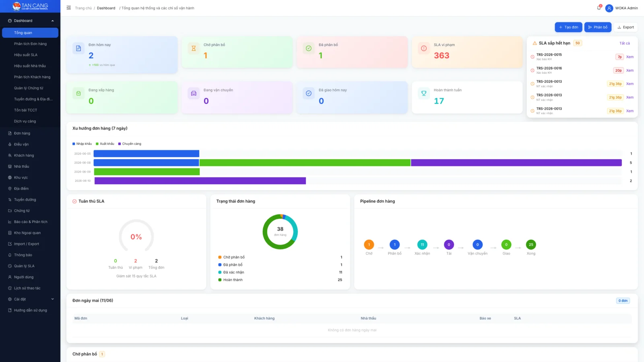Click Xem for TRS-2026-0015
This screenshot has height=362, width=644.
(x=630, y=57)
